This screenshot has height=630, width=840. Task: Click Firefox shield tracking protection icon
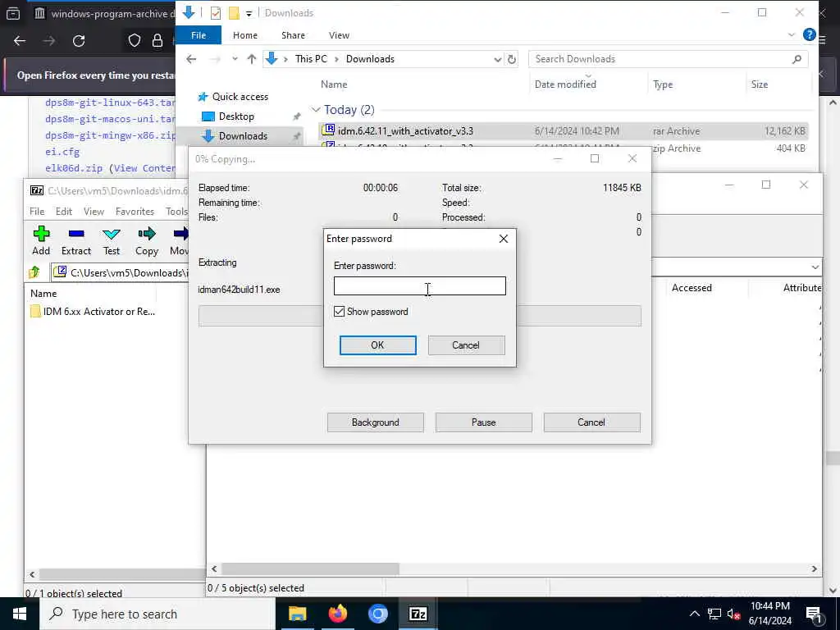tap(135, 41)
